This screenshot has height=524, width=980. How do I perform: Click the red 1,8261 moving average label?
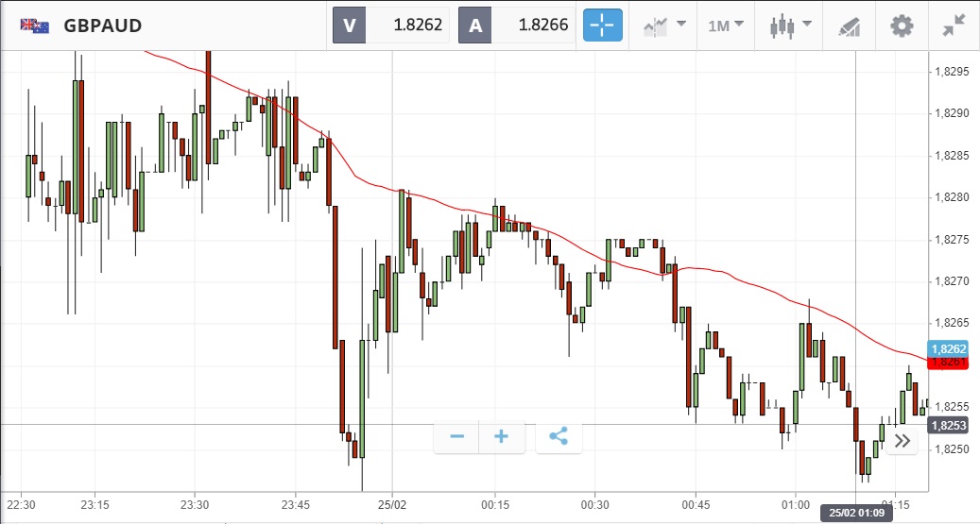(x=949, y=362)
